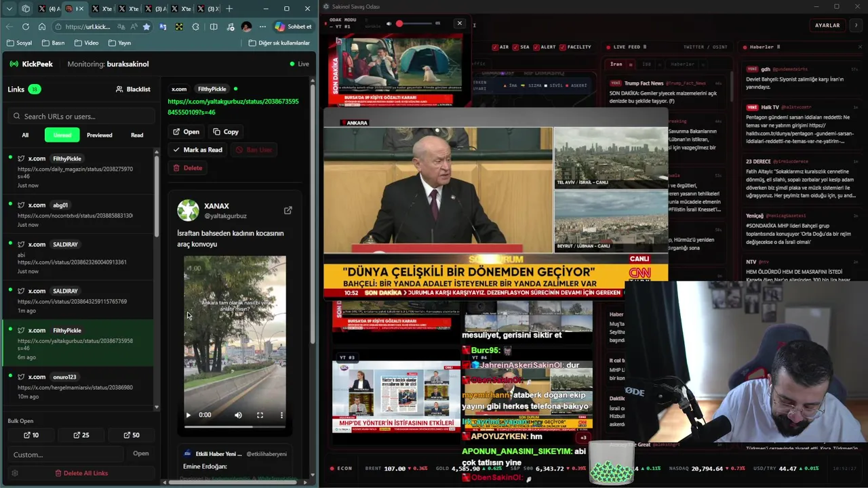Open the browser three-dot settings menu
Viewport: 868px width, 488px height.
[x=262, y=26]
